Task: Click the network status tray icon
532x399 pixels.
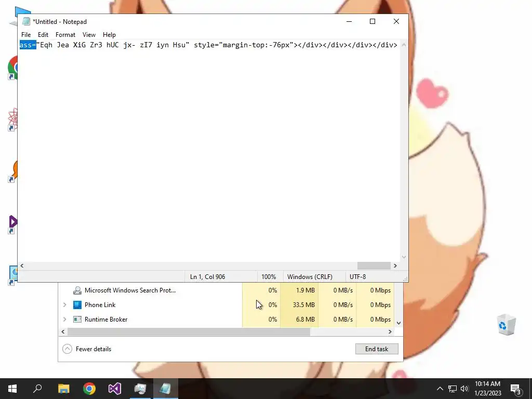Action: 453,389
